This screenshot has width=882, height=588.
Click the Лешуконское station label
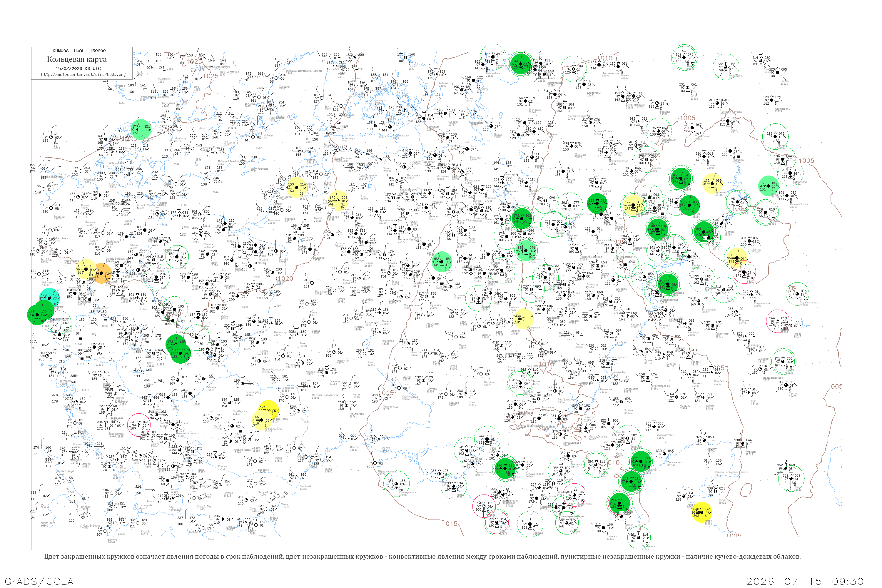point(611,73)
